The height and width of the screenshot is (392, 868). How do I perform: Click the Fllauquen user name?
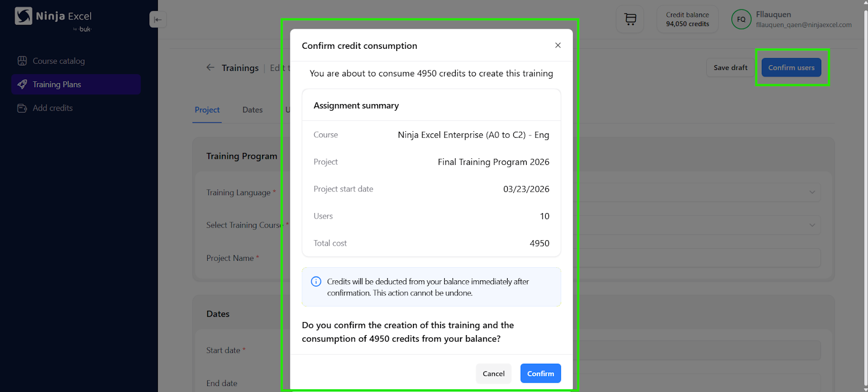pyautogui.click(x=773, y=15)
